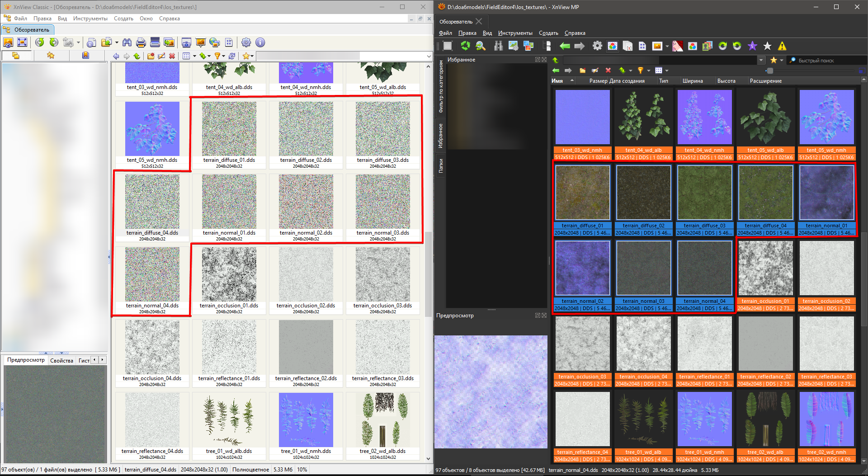Click the green refresh arrows in XnView MP

pyautogui.click(x=465, y=46)
